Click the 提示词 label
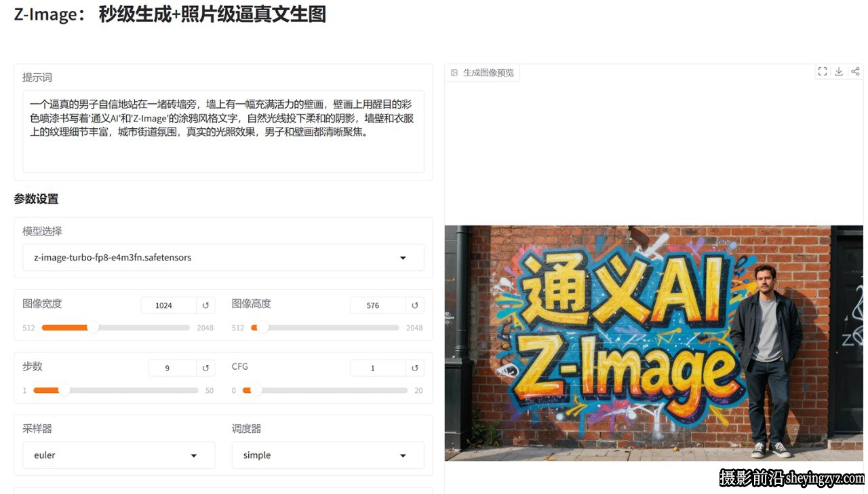868x494 pixels. pos(37,77)
